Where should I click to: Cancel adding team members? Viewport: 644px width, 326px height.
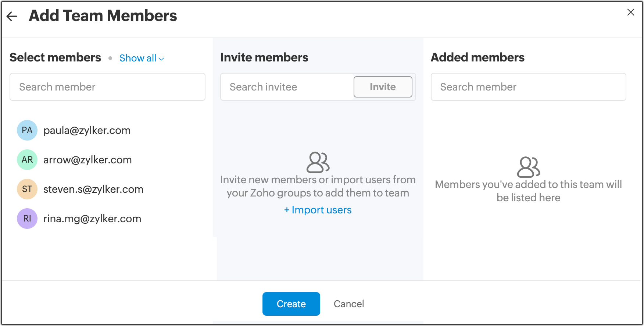349,304
